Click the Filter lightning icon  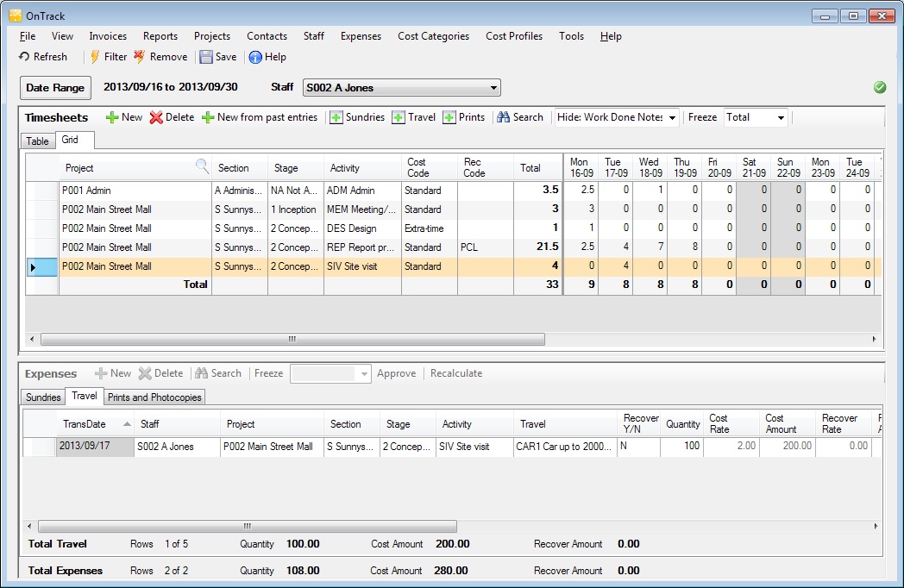tap(95, 57)
